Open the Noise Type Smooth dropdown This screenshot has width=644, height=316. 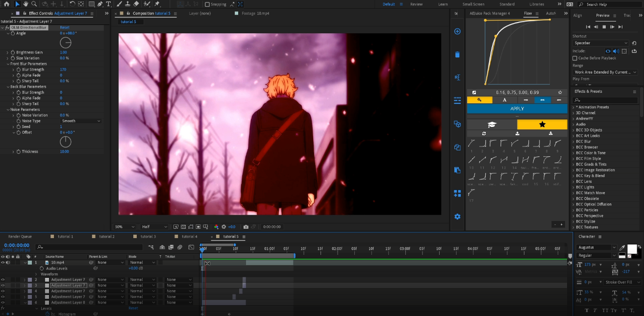coord(80,121)
